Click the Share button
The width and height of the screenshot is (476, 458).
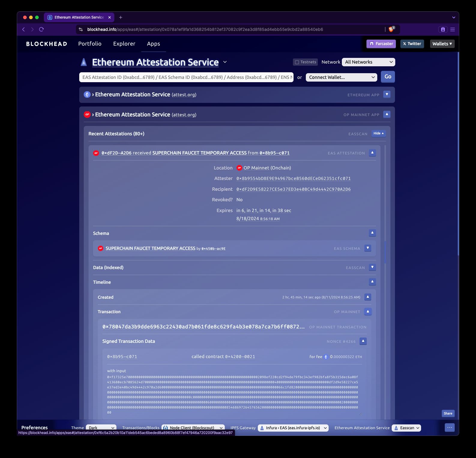coord(448,413)
